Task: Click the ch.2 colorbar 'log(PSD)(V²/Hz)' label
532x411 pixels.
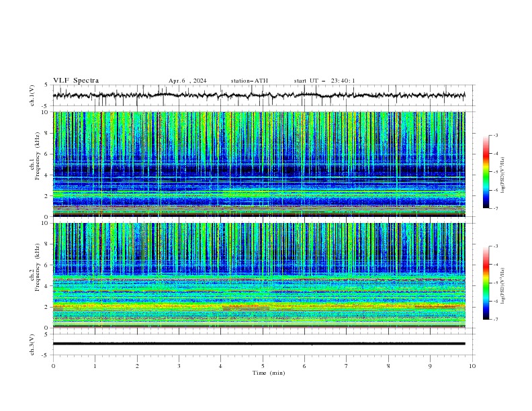Action: 503,286
